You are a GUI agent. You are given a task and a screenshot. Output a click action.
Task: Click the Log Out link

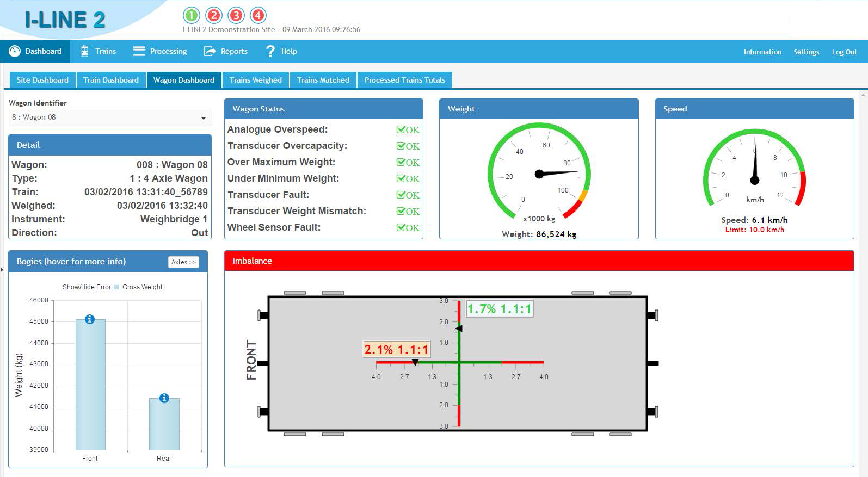coord(844,52)
